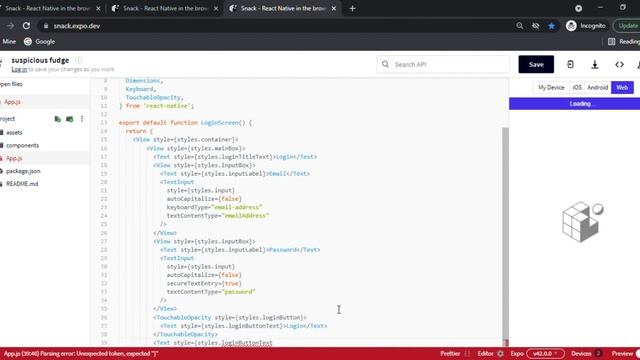The image size is (640, 360).
Task: Open the Expo v42.0.0 version dropdown
Action: coord(545,353)
